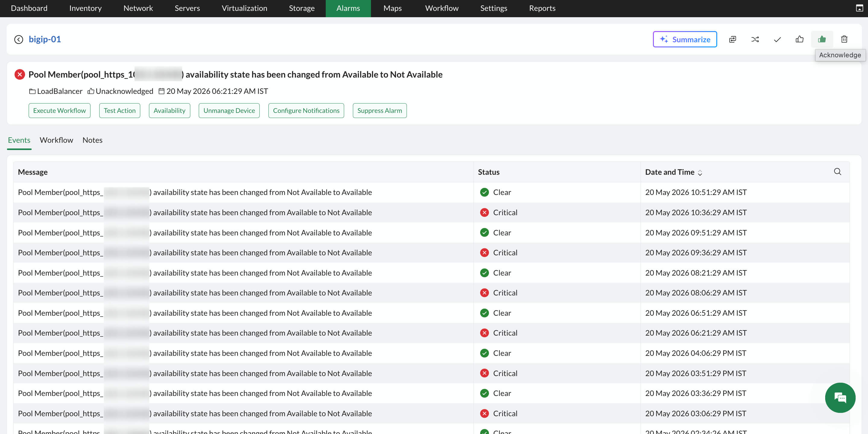This screenshot has width=868, height=434.
Task: Open Maps from the top navigation
Action: coord(392,8)
